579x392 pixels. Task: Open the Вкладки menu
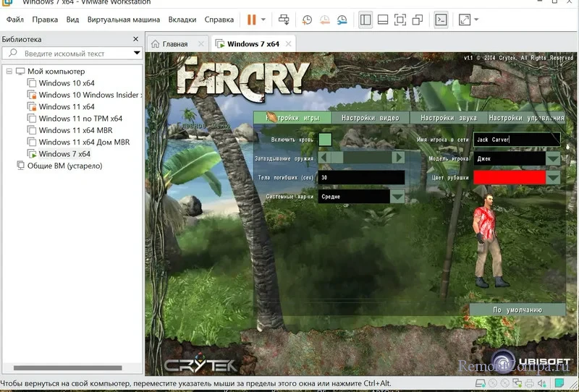click(182, 20)
